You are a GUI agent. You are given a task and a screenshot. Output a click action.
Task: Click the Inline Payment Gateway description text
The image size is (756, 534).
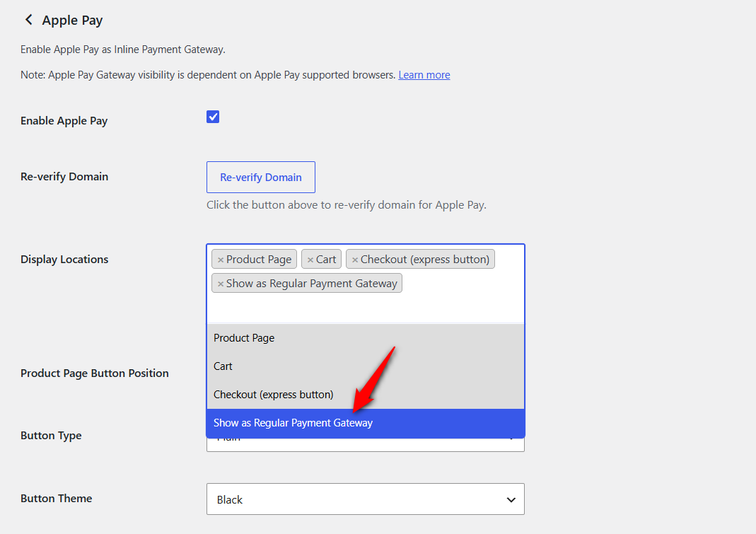(x=123, y=50)
